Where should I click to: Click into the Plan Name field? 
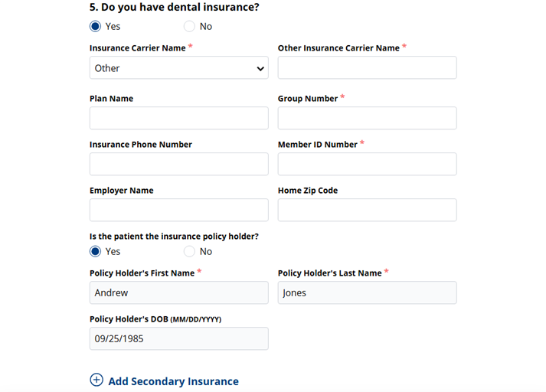[178, 119]
